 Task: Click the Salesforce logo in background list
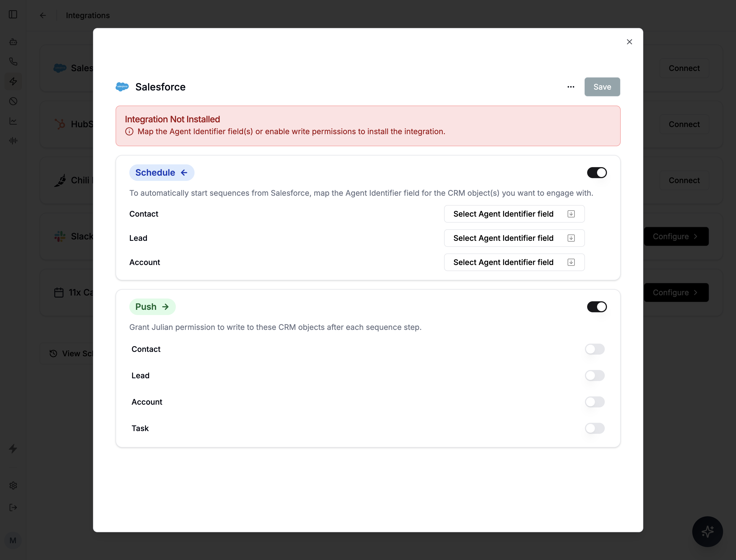coord(60,68)
